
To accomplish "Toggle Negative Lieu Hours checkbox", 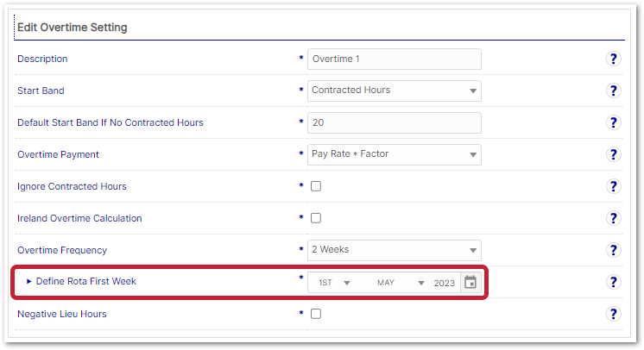I will click(316, 314).
